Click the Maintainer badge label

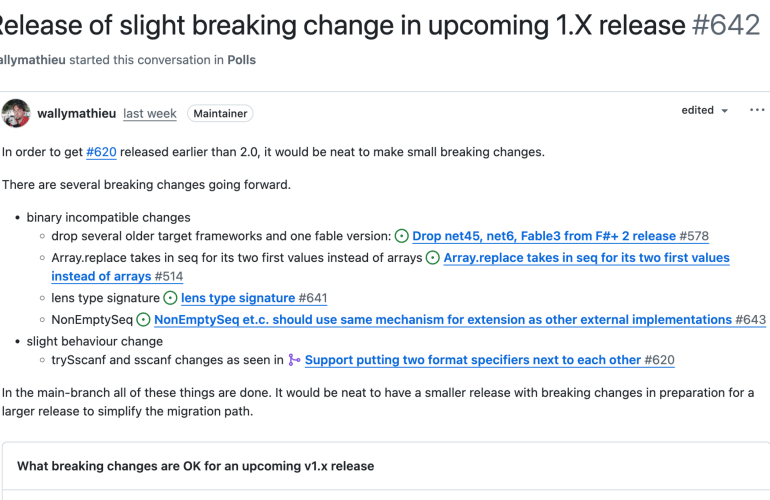click(x=220, y=114)
